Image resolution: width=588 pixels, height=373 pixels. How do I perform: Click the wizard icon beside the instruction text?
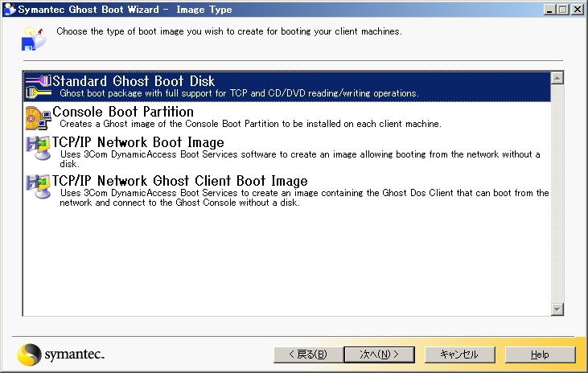[x=32, y=36]
